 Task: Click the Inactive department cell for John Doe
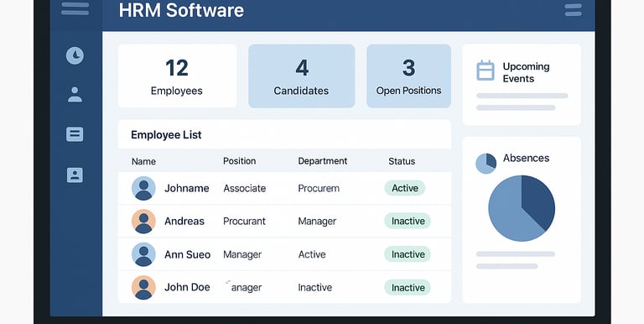(x=315, y=287)
